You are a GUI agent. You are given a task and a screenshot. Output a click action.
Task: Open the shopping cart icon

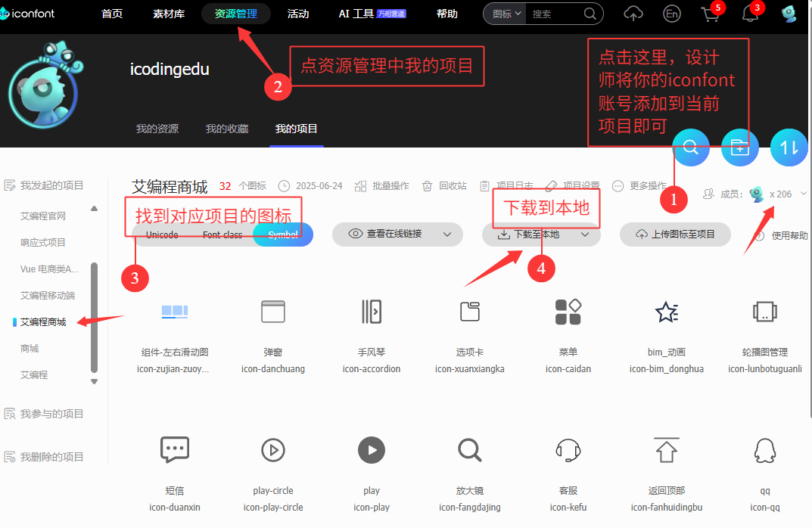(x=710, y=14)
